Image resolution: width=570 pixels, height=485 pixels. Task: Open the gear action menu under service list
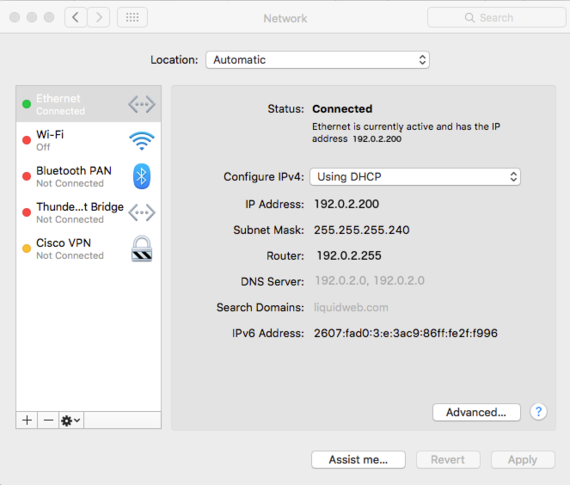(x=71, y=420)
